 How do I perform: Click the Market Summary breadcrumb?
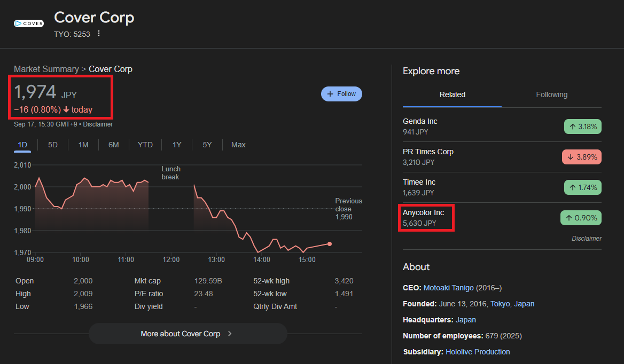[x=46, y=69]
